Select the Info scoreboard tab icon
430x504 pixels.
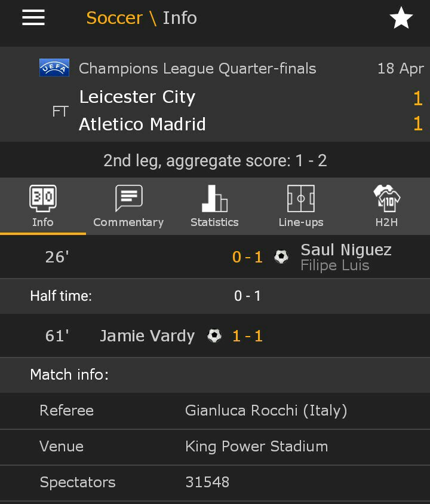tap(42, 198)
